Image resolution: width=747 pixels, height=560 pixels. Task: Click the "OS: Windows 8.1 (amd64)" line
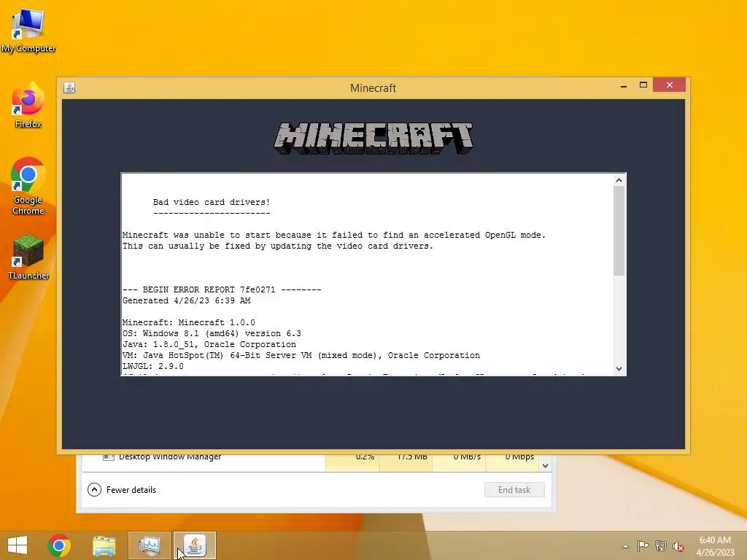(212, 333)
